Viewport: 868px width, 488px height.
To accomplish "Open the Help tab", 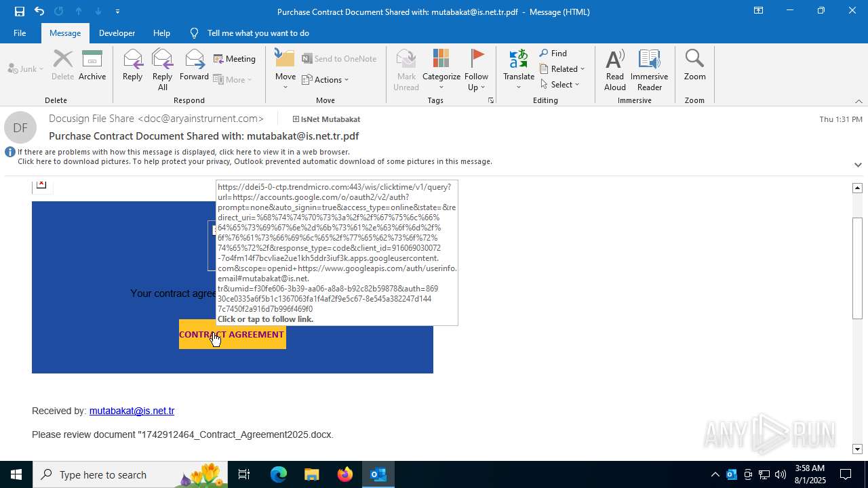I will [x=161, y=33].
